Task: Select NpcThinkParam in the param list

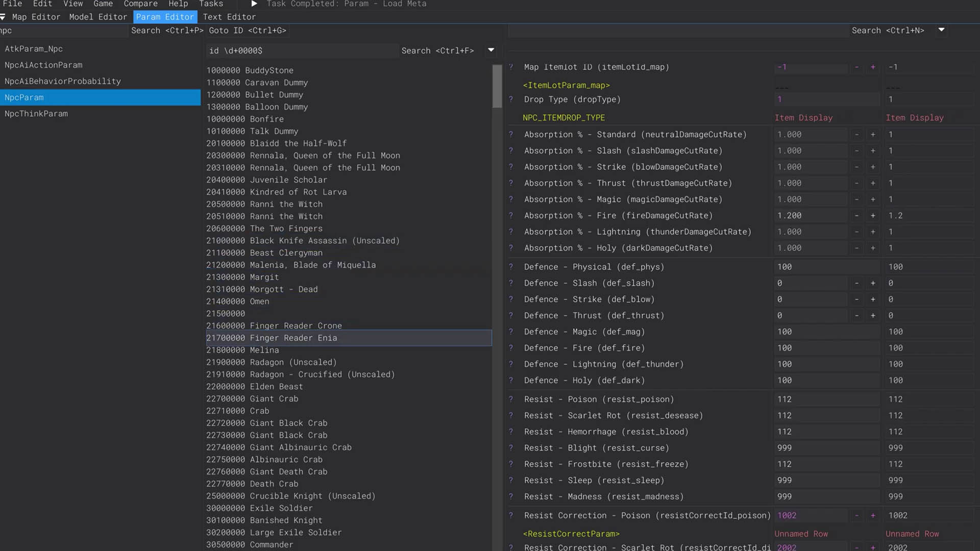Action: [x=36, y=114]
